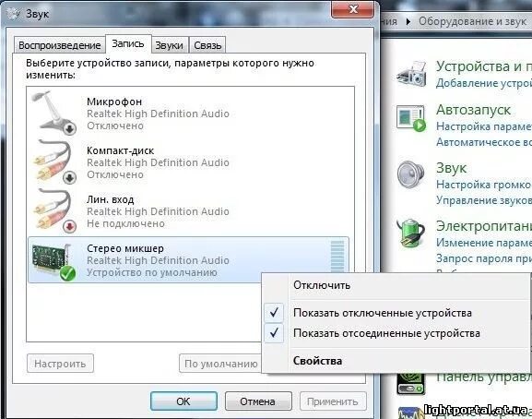Open Настройка громкости link in Control Panel
The height and width of the screenshot is (419, 532).
(x=484, y=185)
